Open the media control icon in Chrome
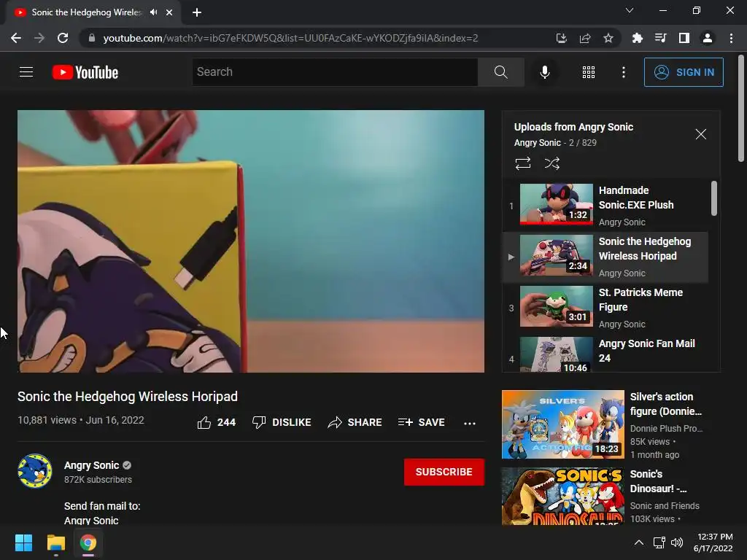This screenshot has height=560, width=747. pos(660,38)
